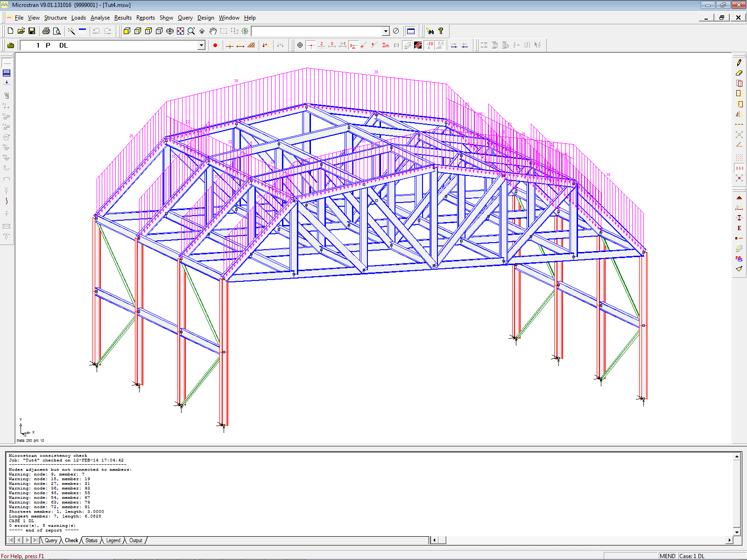The width and height of the screenshot is (747, 560).
Task: Click the yellow question mark help icon
Action: click(x=441, y=31)
